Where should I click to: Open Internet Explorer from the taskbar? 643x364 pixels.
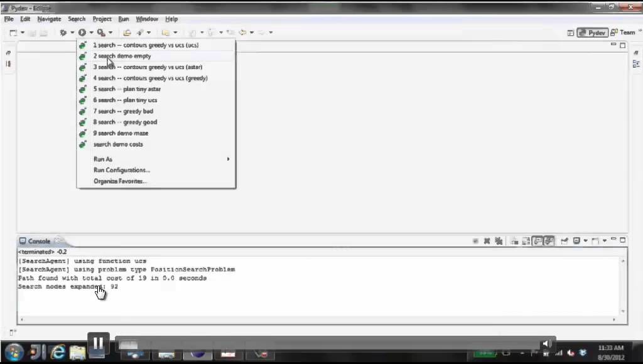click(58, 352)
